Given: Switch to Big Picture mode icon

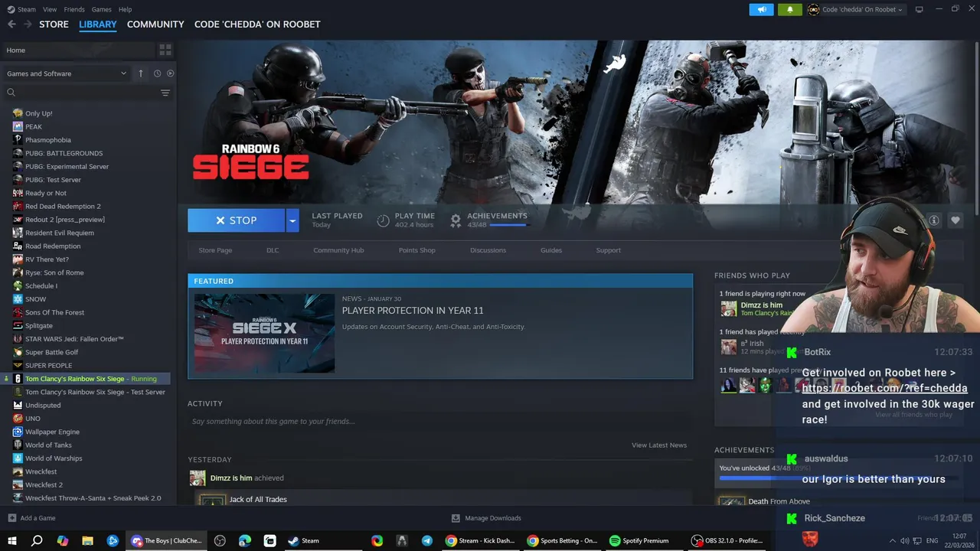Looking at the screenshot, I should [x=920, y=9].
